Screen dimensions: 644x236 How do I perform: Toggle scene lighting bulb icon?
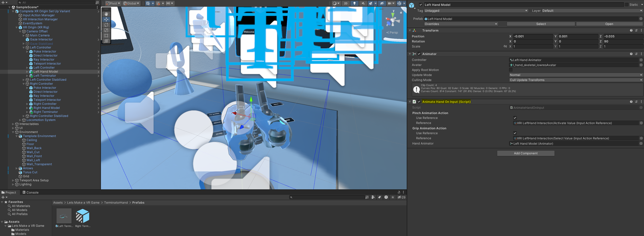tap(354, 3)
